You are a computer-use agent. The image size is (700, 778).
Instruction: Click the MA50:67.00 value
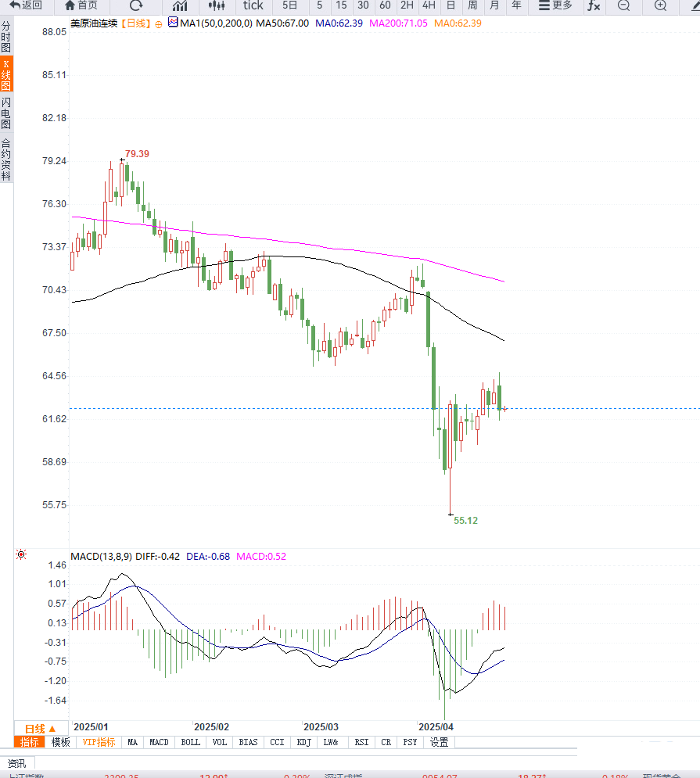click(x=282, y=23)
